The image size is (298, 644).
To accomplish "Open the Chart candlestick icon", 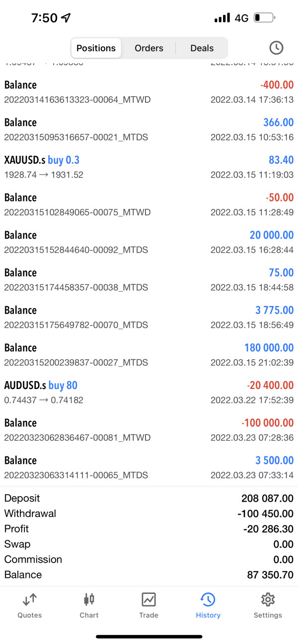I will 89,600.
